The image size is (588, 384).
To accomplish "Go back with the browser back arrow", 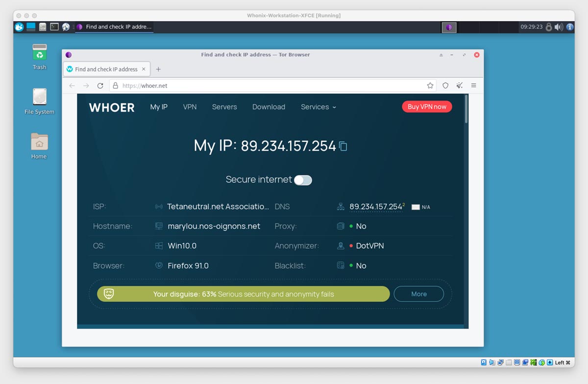I will (x=72, y=85).
